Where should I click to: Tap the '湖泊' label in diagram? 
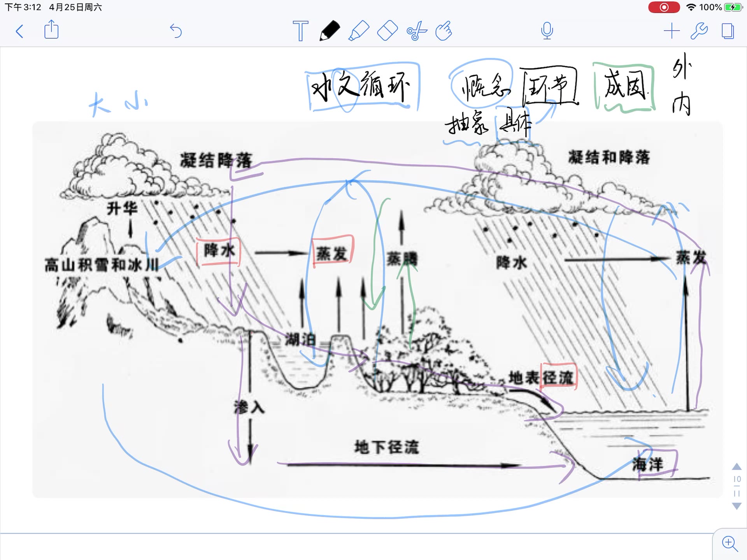tap(300, 339)
